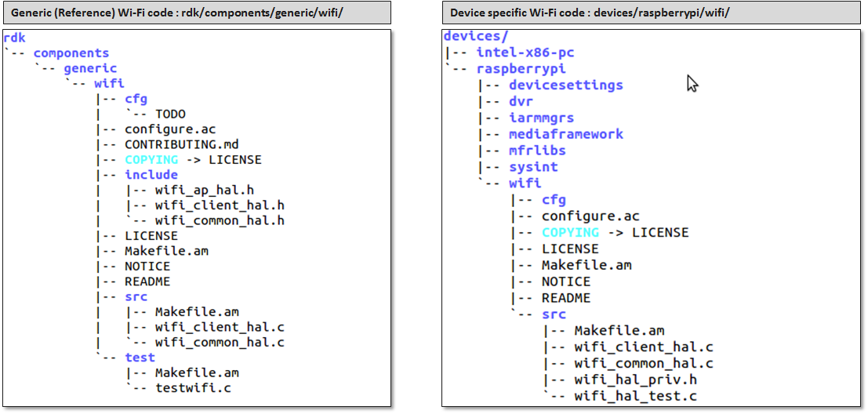
Task: Open 'cfg' folder in the rdk tree
Action: (x=136, y=99)
